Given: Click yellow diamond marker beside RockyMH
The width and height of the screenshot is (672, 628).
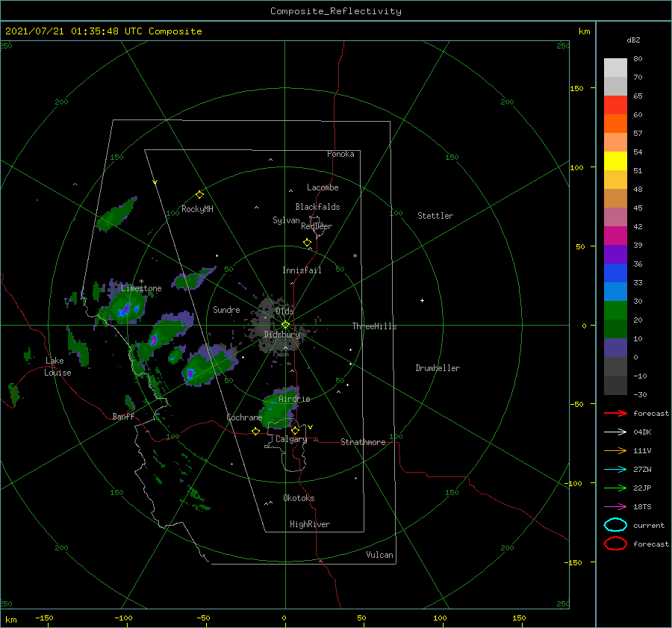Looking at the screenshot, I should point(199,195).
